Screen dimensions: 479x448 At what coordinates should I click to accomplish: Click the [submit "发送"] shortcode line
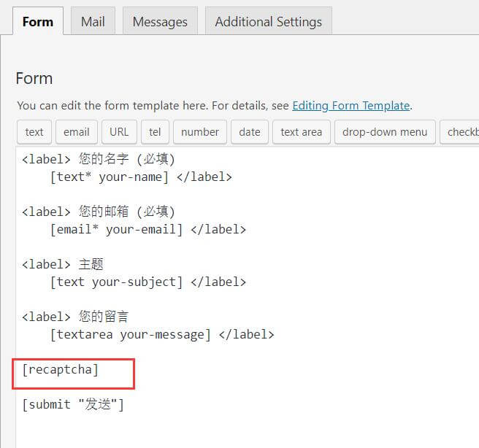pos(73,405)
